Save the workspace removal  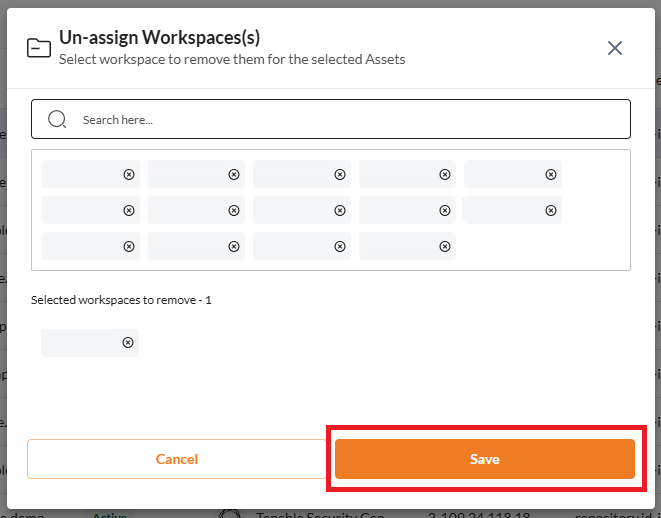click(x=485, y=459)
